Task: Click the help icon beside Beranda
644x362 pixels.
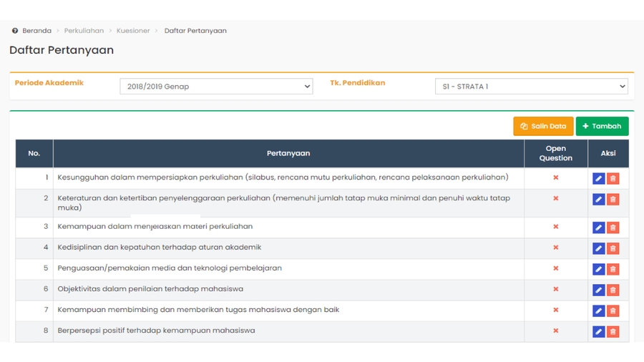Action: (x=15, y=31)
